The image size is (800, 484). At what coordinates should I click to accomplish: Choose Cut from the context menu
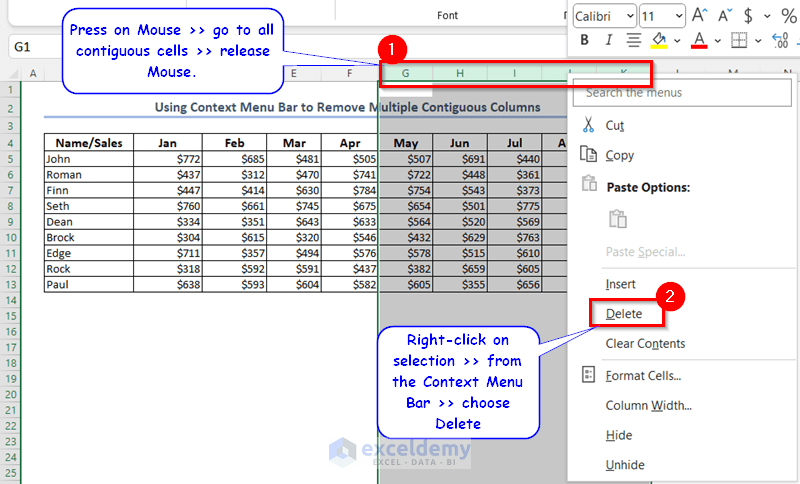[614, 125]
